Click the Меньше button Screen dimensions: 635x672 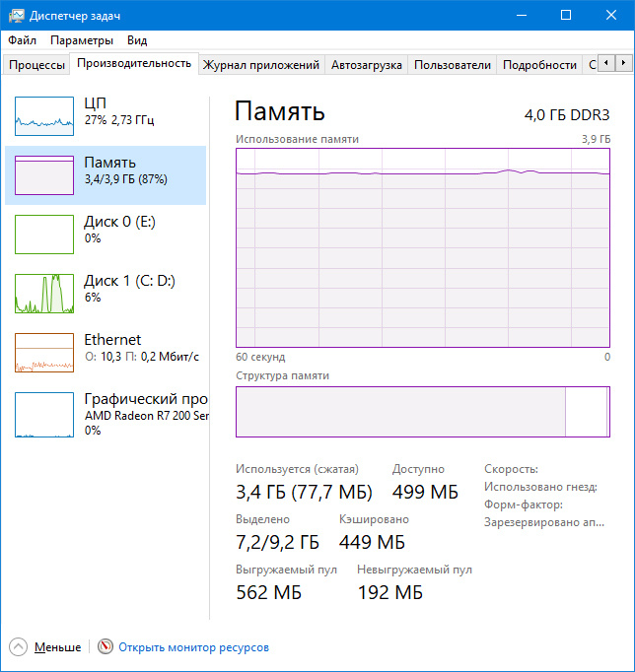57,647
